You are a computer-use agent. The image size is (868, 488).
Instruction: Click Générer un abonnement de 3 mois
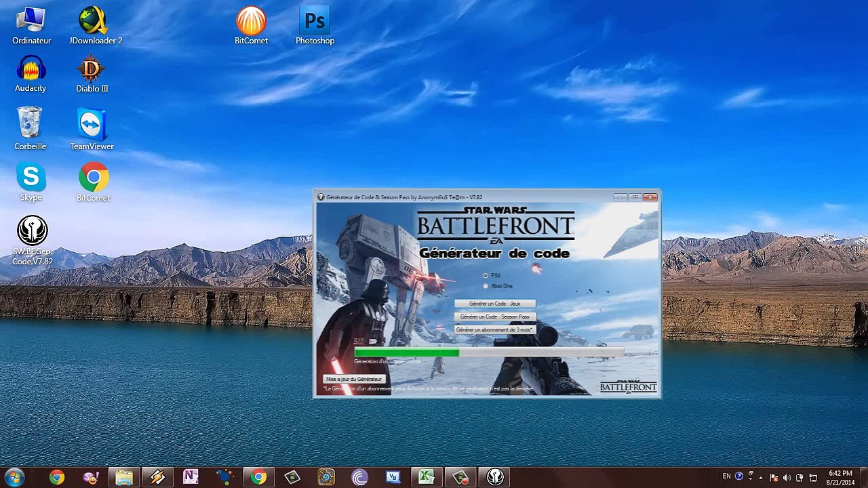(495, 329)
